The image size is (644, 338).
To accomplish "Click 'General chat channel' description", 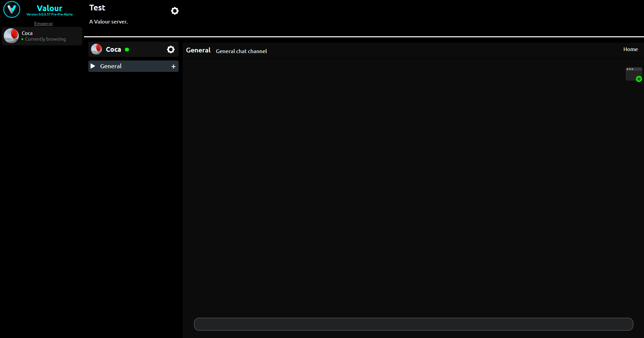I will pyautogui.click(x=241, y=51).
